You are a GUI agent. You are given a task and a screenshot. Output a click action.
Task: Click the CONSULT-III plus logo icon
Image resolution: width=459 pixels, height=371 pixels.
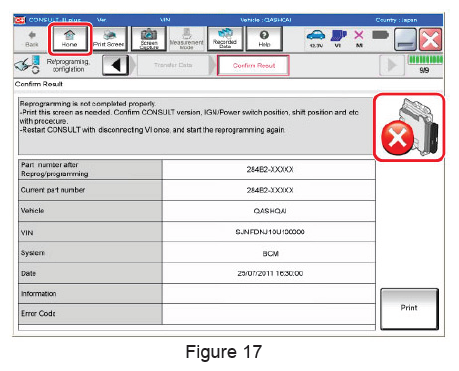pyautogui.click(x=20, y=20)
